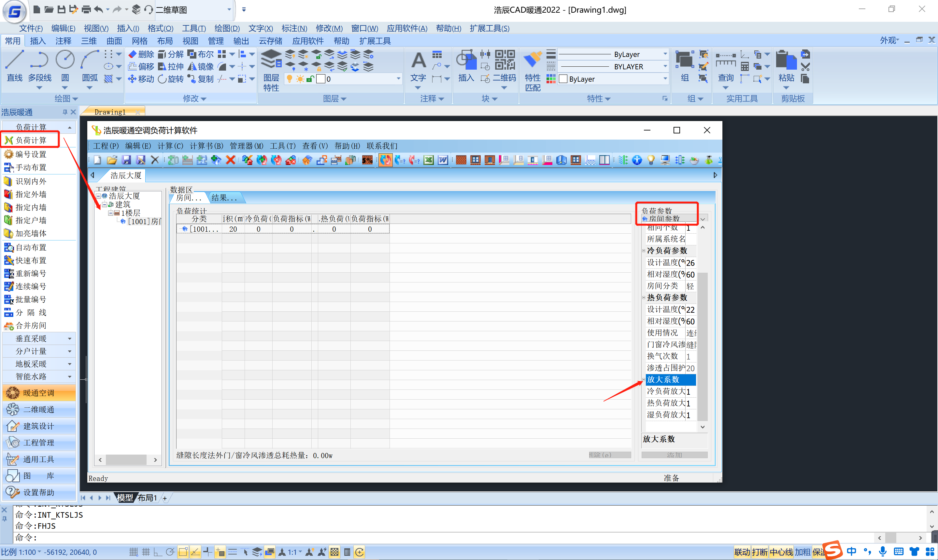Export to Excel icon in load toolbar
The width and height of the screenshot is (938, 560).
(x=428, y=160)
